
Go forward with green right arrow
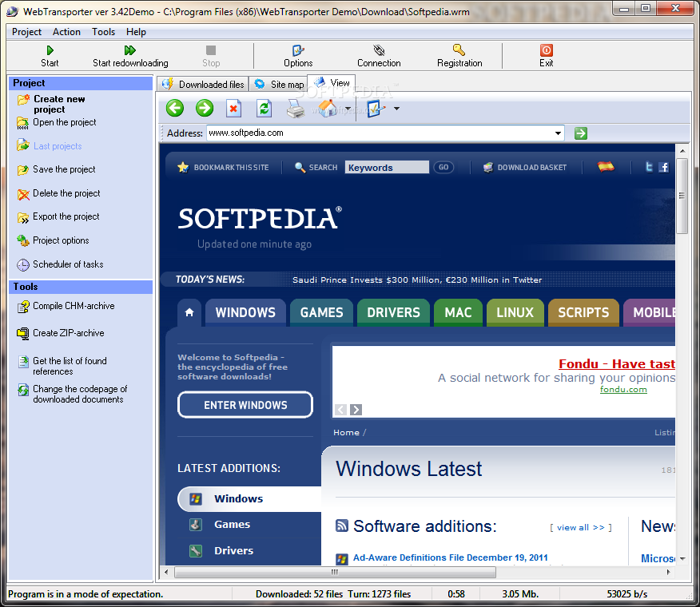pos(205,109)
